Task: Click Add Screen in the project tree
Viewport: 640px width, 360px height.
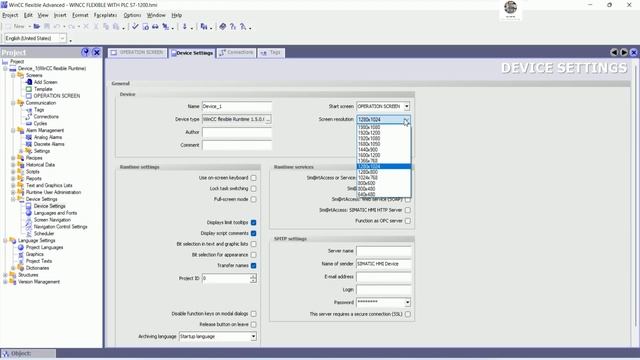Action: [x=45, y=82]
